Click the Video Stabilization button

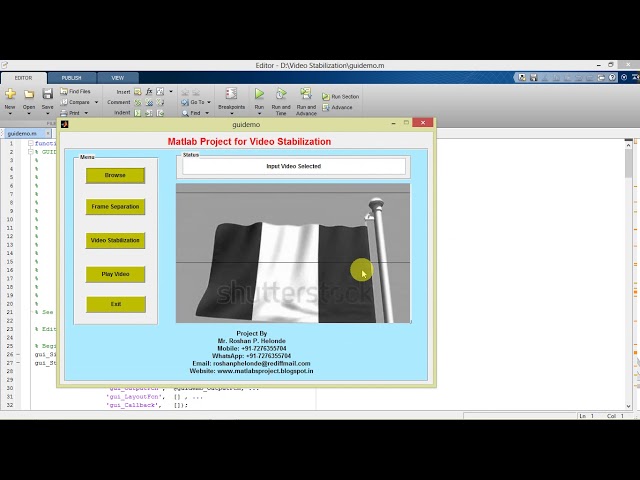click(x=115, y=240)
